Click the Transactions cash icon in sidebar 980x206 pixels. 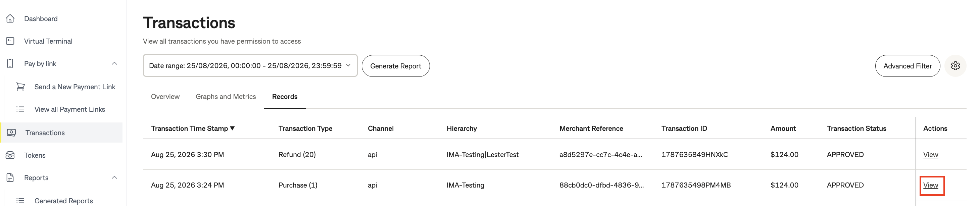pyautogui.click(x=11, y=133)
